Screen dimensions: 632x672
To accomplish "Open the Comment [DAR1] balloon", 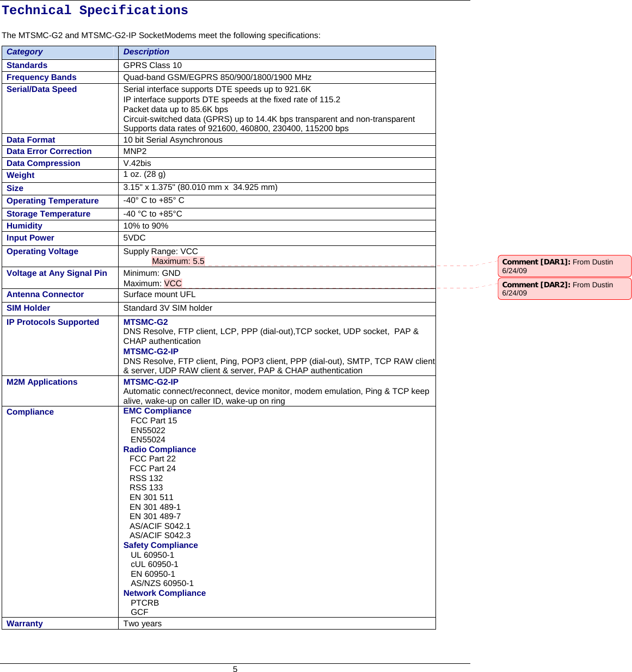I will click(x=564, y=266).
